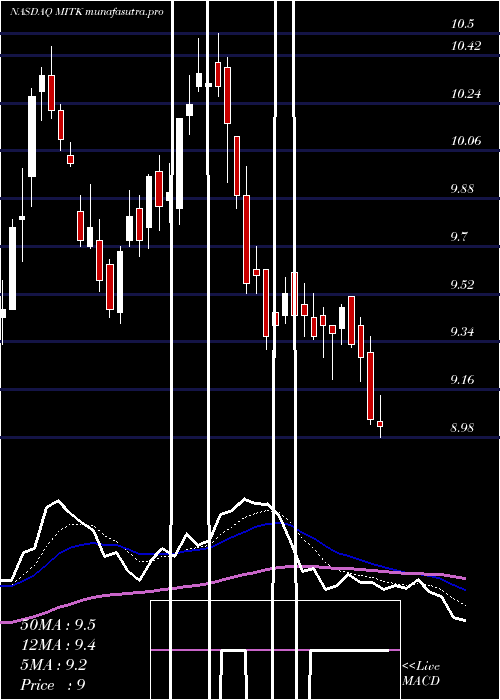This screenshot has width=500, height=700.
Task: Click the 9.52 price axis label
Action: tap(462, 284)
